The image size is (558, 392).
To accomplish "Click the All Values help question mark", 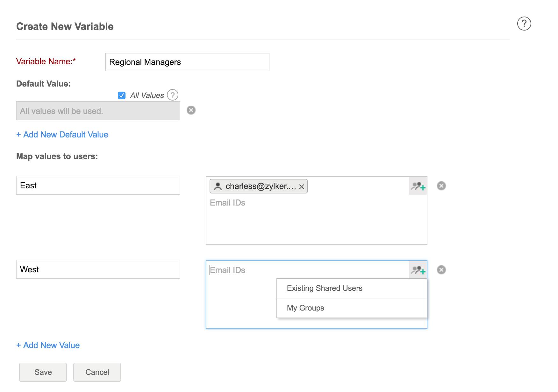I will [x=173, y=95].
